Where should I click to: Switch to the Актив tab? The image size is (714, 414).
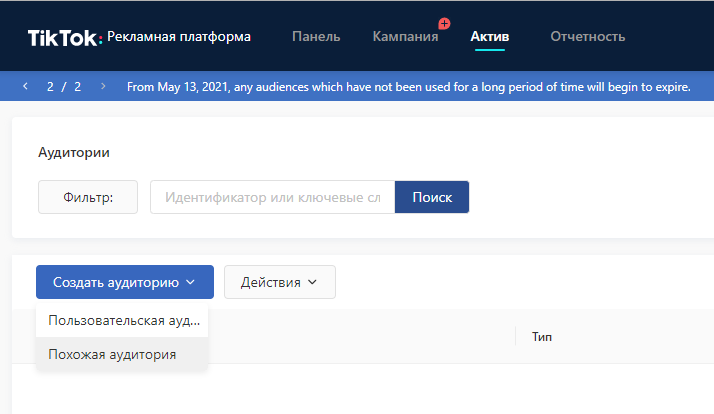tap(490, 36)
